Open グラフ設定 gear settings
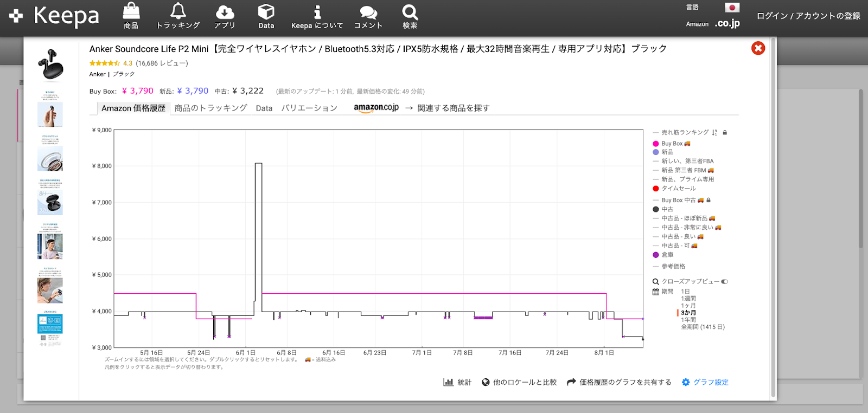Screen dimensions: 868x413 click(x=705, y=382)
